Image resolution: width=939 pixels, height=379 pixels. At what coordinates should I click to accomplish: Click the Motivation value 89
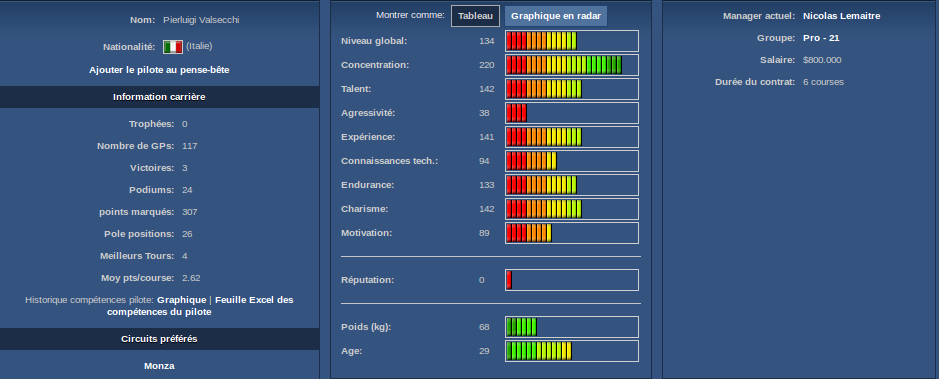484,233
